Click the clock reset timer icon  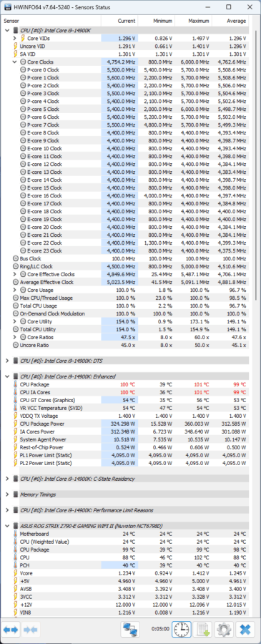pos(181,629)
